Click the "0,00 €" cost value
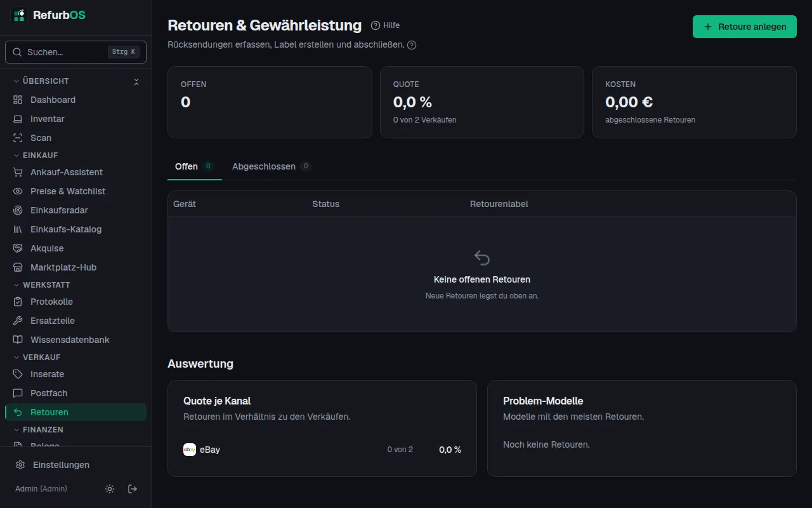Screen dimensions: 812x508 (x=629, y=102)
